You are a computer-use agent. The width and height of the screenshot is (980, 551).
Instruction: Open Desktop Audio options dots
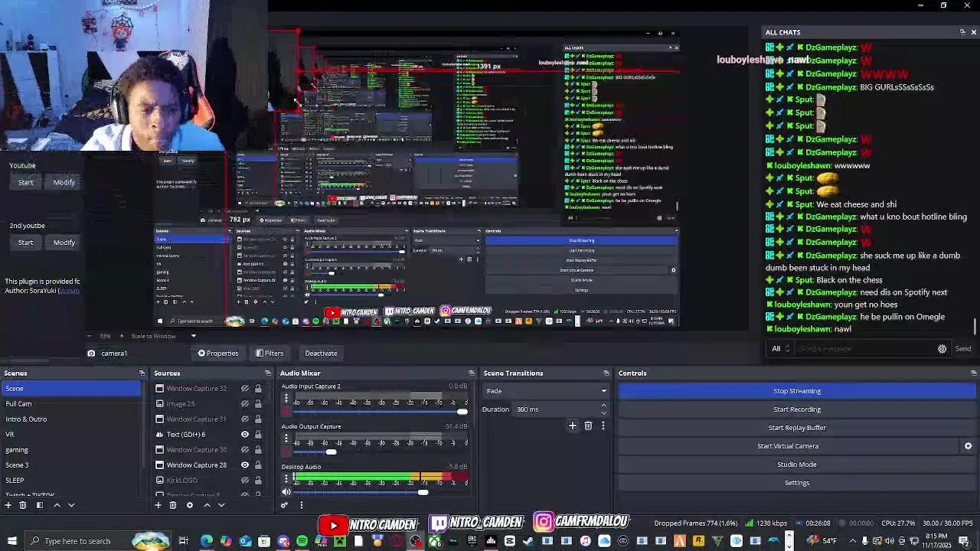[x=286, y=479]
